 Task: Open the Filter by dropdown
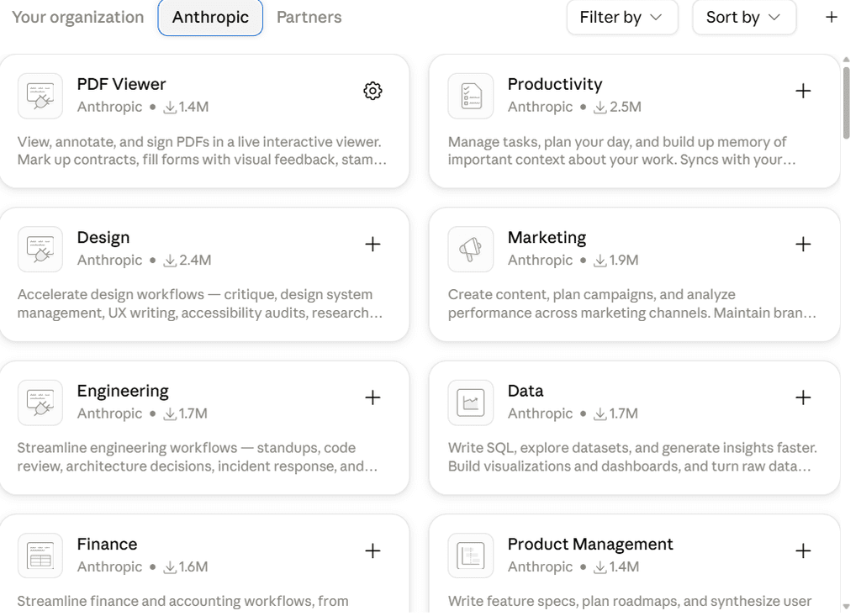[x=622, y=18]
